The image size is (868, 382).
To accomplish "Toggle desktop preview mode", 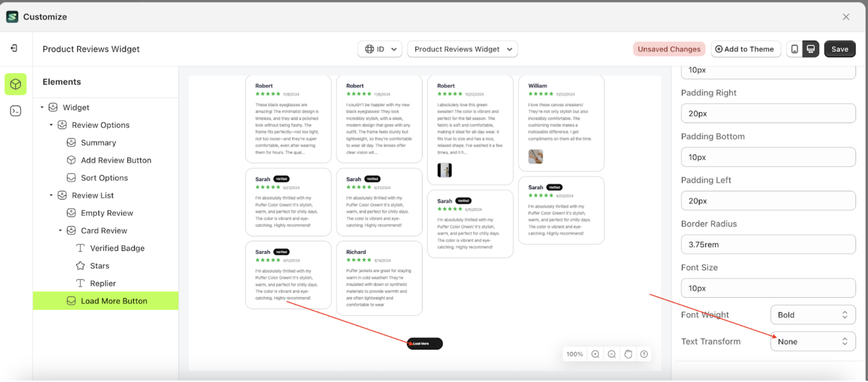I will 811,49.
